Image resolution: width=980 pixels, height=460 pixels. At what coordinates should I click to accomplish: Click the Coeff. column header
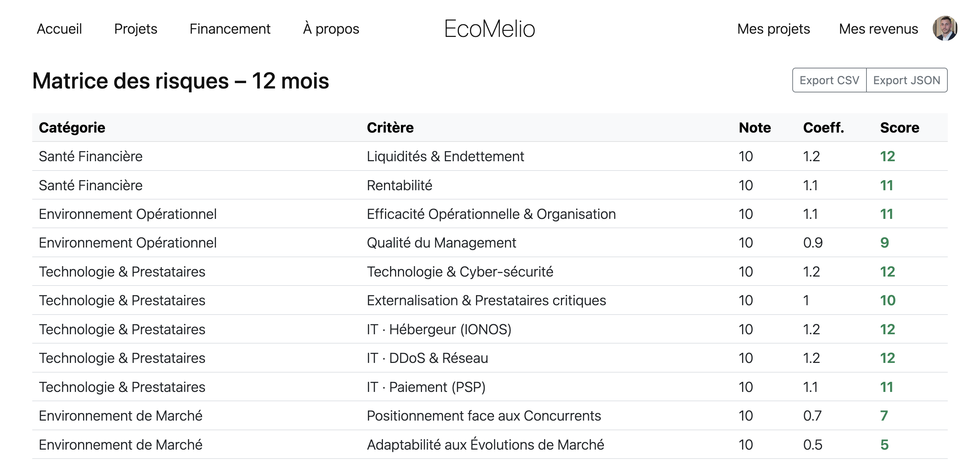[823, 128]
